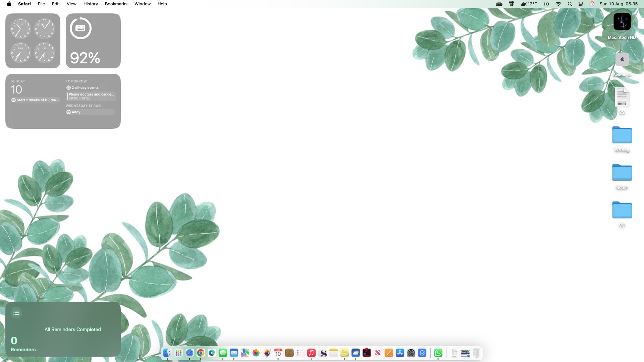Click the 92% battery progress ring
The image size is (644, 362).
80,29
